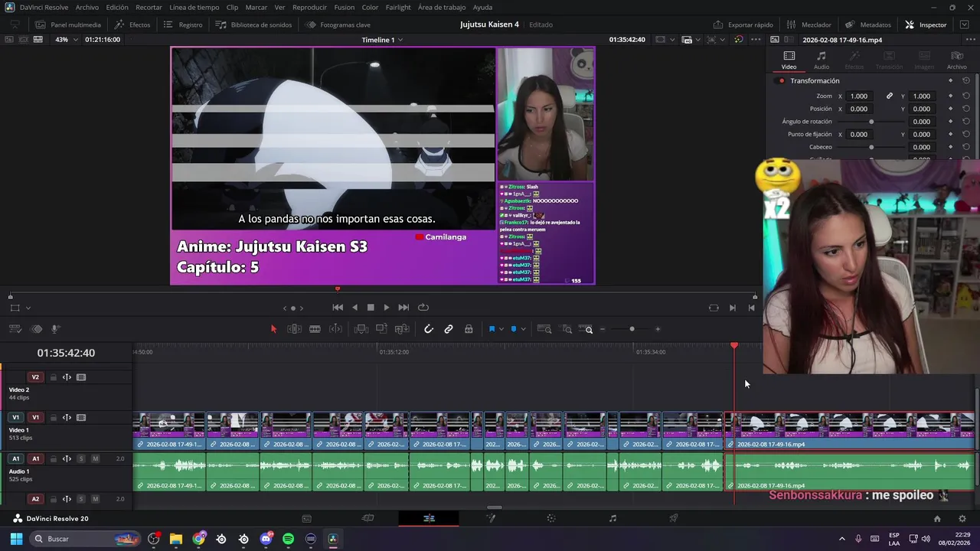Disable the Video 2 track
Screen dimensions: 980x551
click(x=81, y=377)
